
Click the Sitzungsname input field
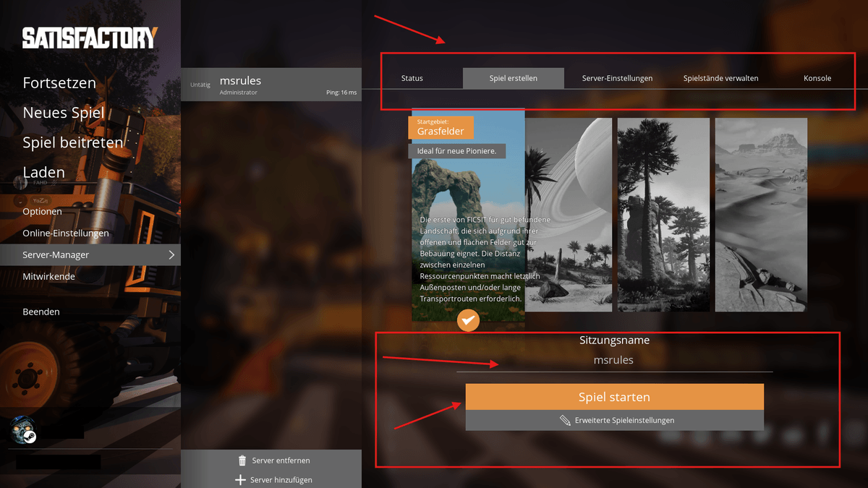(614, 360)
